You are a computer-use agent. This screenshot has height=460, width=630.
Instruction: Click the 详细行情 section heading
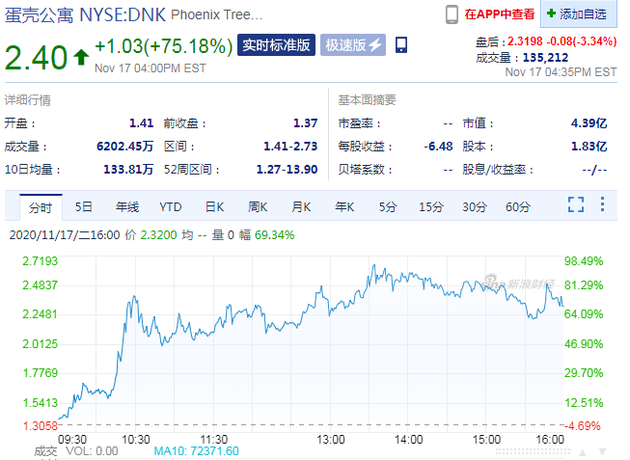(x=27, y=100)
